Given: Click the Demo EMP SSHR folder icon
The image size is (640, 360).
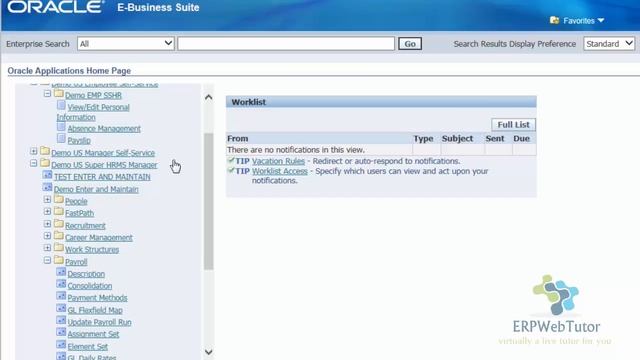Looking at the screenshot, I should point(59,93).
